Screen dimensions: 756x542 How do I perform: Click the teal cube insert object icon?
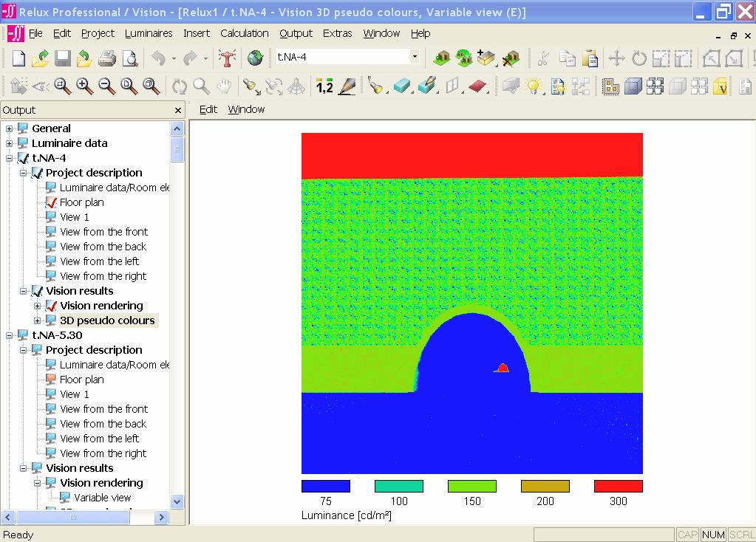click(x=401, y=86)
